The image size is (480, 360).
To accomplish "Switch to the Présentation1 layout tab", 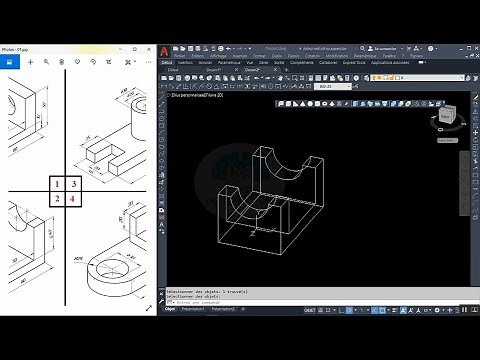I will [193, 309].
